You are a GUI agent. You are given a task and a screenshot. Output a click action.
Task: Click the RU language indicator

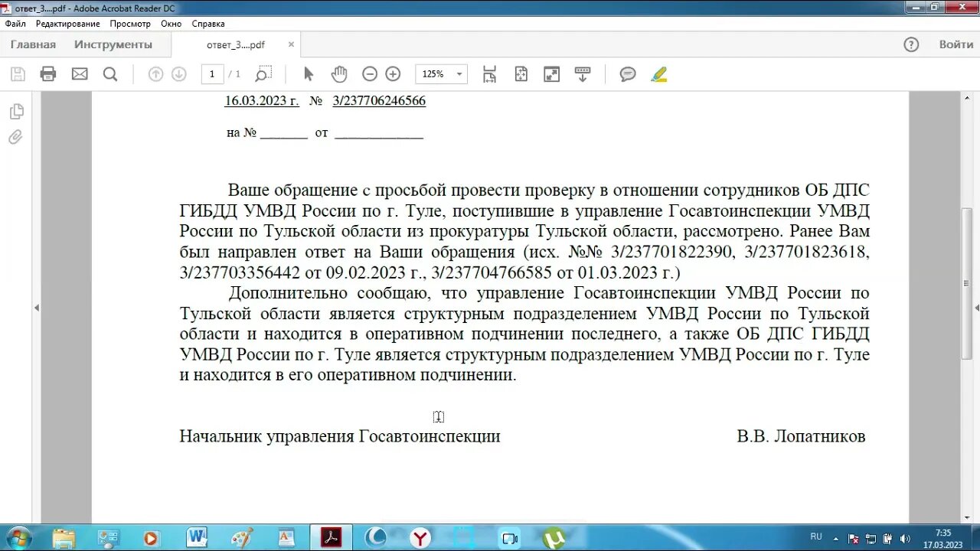816,536
